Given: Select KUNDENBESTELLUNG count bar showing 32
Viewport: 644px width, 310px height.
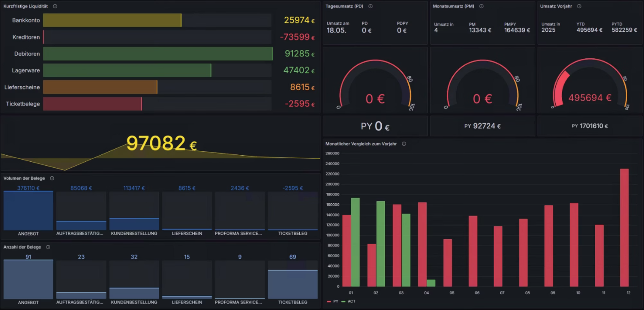Looking at the screenshot, I should pos(134,280).
